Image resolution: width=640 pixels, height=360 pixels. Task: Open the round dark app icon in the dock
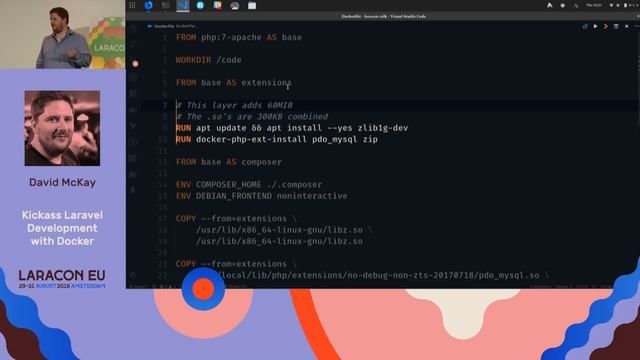tap(234, 5)
